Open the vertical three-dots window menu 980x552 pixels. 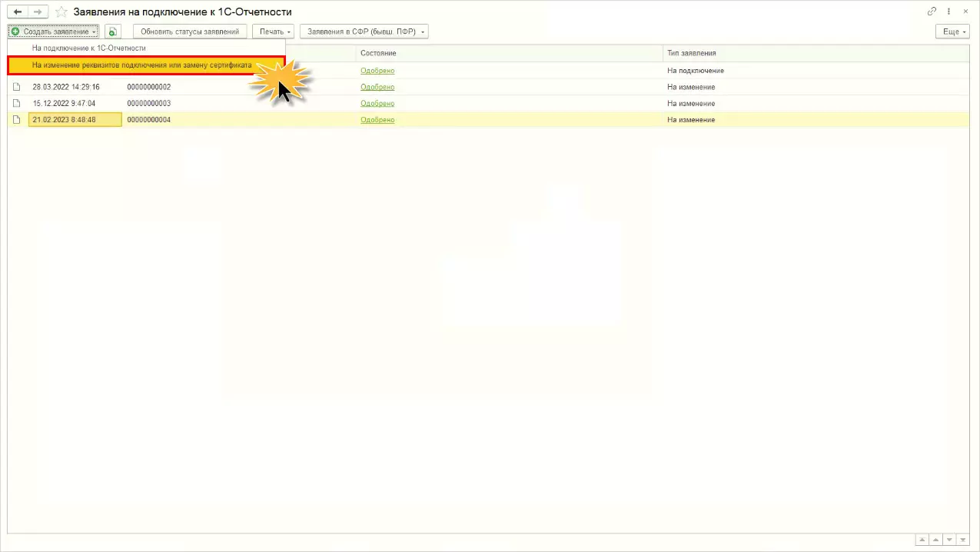(949, 12)
